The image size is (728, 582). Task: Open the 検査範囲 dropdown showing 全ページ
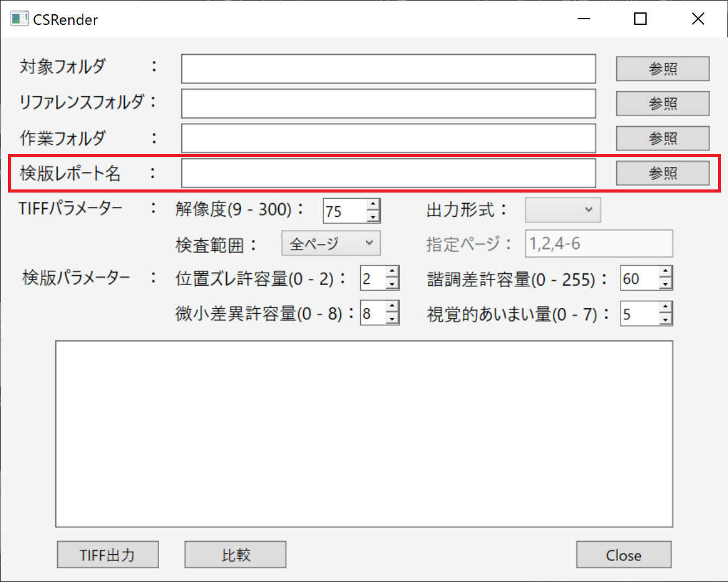coord(330,243)
